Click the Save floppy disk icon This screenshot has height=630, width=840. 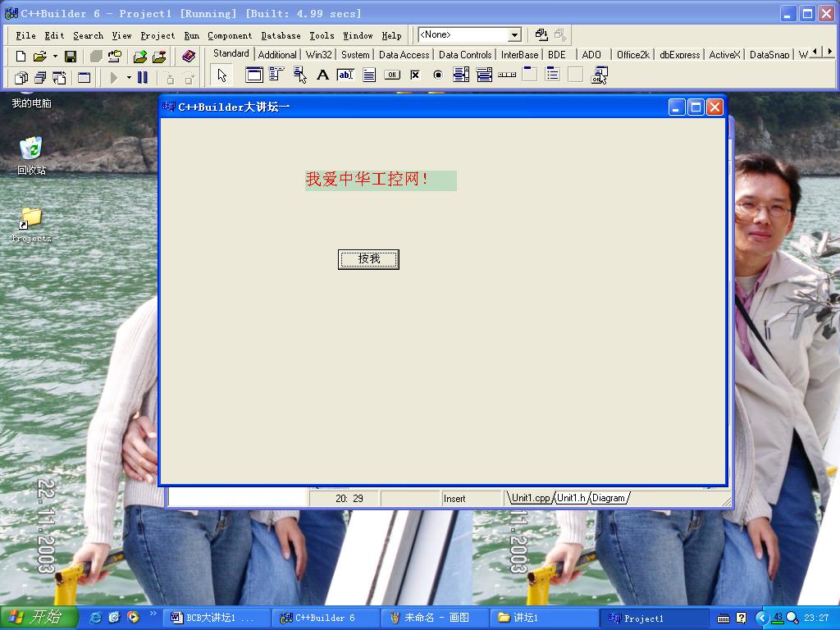[x=71, y=57]
